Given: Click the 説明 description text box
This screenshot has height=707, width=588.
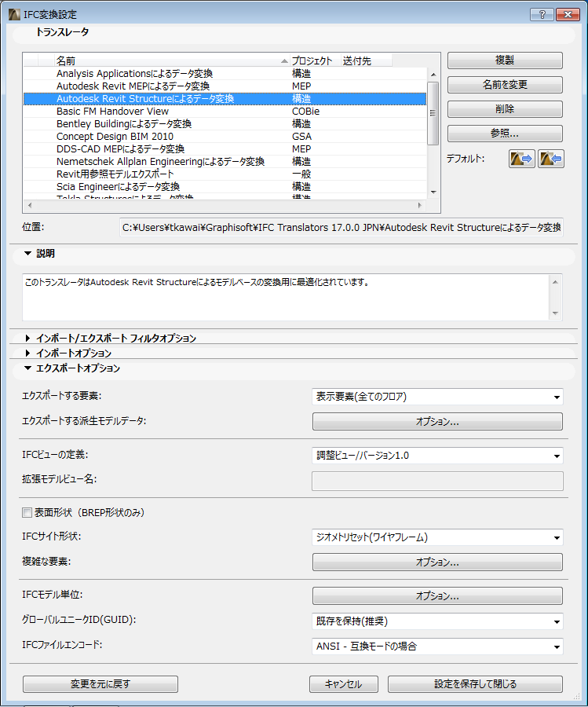Looking at the screenshot, I should [286, 298].
